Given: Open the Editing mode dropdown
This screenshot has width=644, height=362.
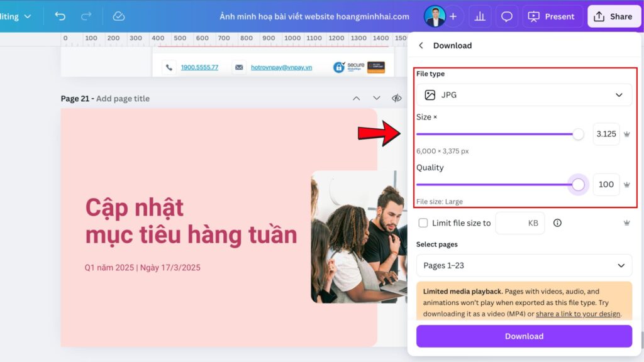Looking at the screenshot, I should tap(15, 16).
